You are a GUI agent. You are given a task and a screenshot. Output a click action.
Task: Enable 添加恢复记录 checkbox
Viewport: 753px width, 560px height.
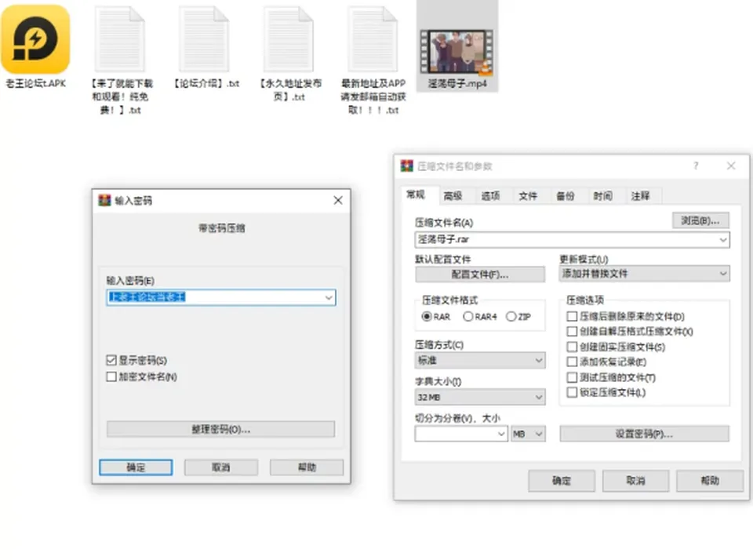point(572,362)
